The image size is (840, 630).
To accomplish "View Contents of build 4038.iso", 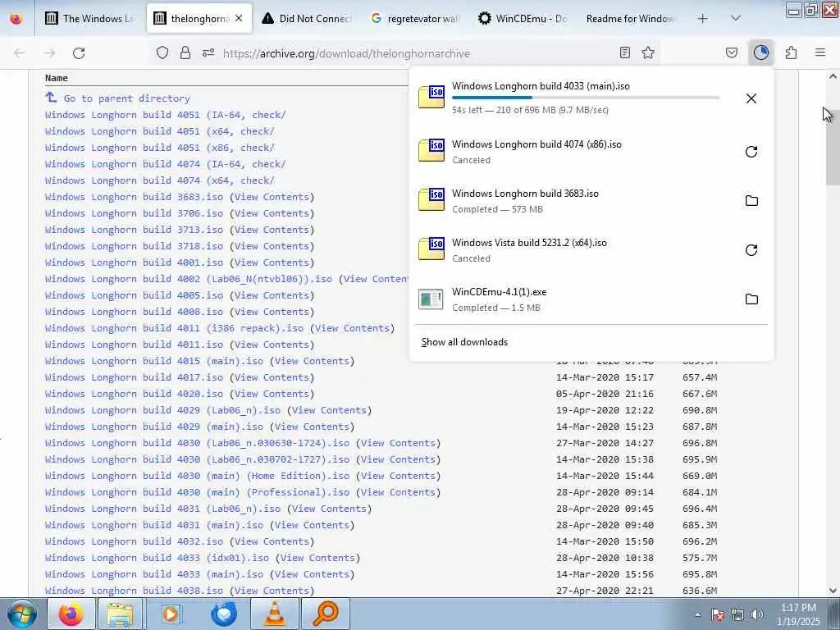I will click(272, 591).
